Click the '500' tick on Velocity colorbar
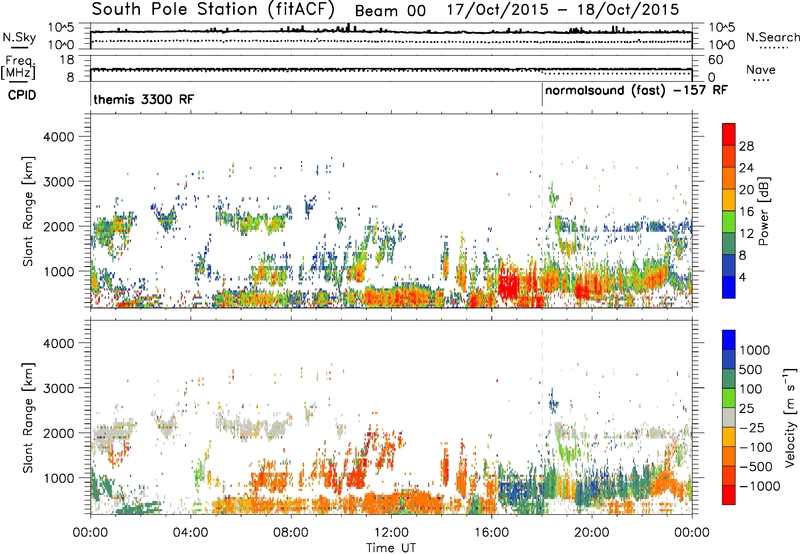 tap(749, 369)
